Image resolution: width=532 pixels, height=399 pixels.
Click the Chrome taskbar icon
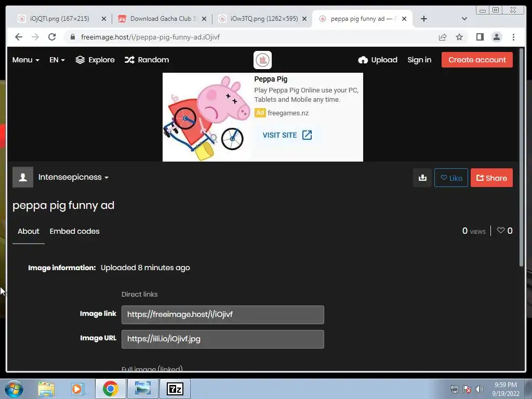coord(110,389)
